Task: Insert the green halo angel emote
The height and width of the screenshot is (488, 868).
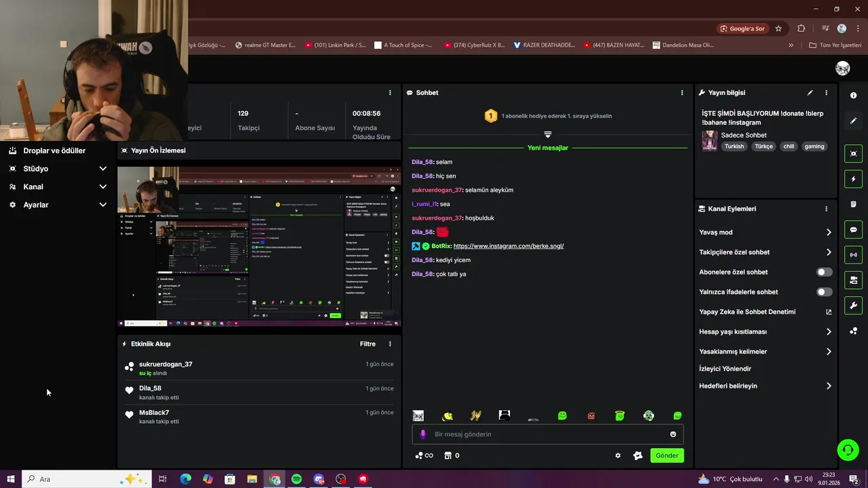Action: coord(620,415)
